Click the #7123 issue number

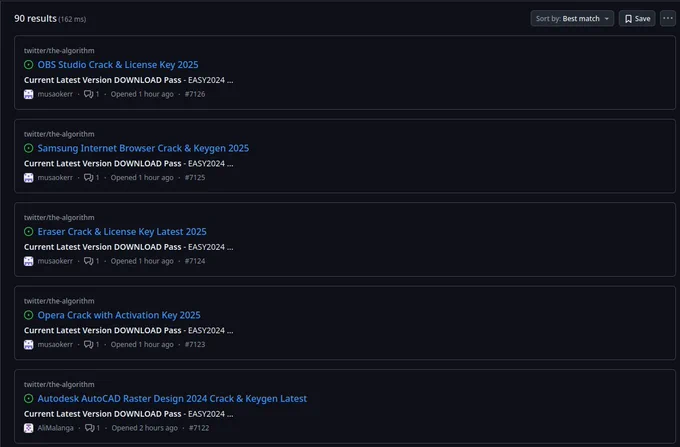[195, 345]
